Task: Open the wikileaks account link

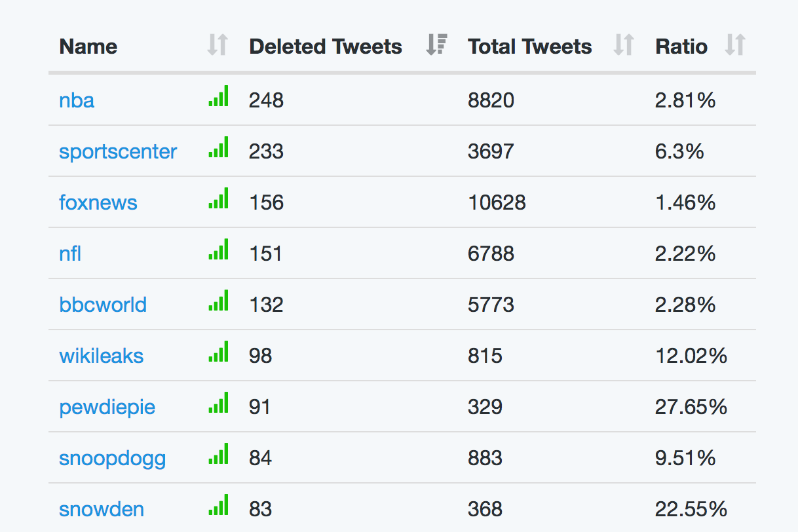Action: coord(101,356)
